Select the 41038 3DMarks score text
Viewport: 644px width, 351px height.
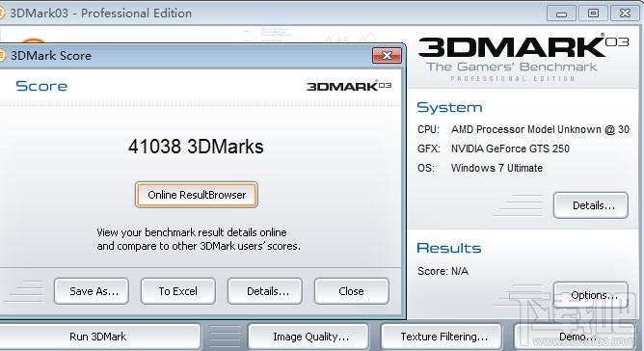pyautogui.click(x=196, y=147)
